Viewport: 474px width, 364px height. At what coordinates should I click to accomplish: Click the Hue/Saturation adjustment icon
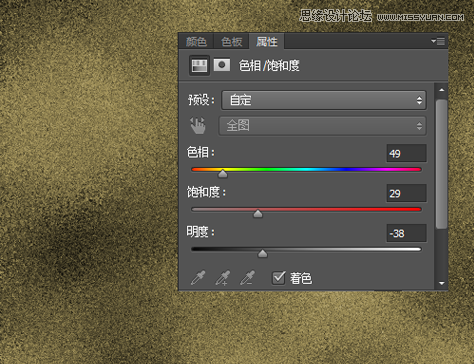(199, 65)
